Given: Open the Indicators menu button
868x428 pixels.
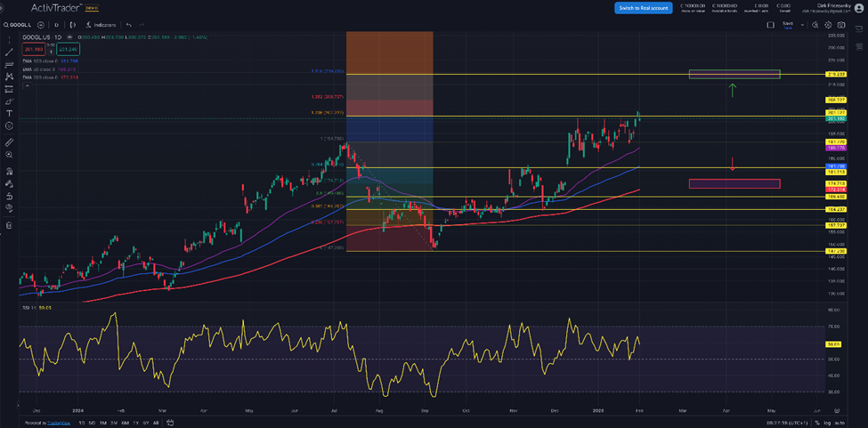Looking at the screenshot, I should pos(102,25).
